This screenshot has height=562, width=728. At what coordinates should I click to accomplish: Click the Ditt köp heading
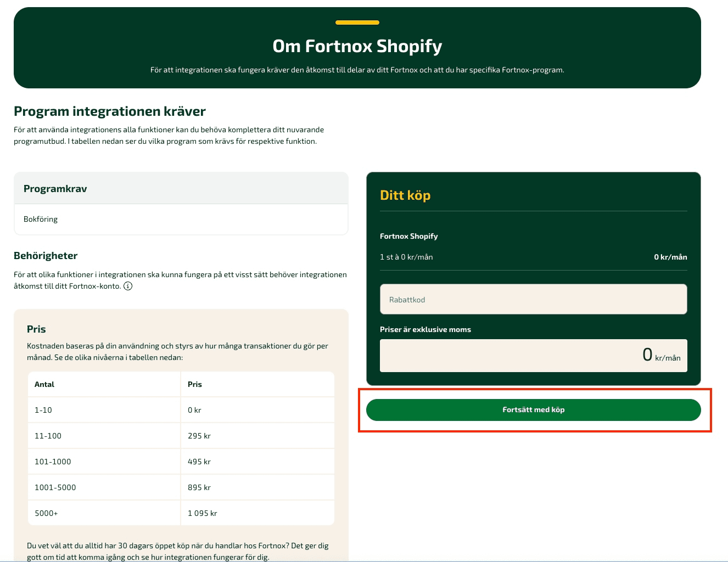pyautogui.click(x=405, y=195)
